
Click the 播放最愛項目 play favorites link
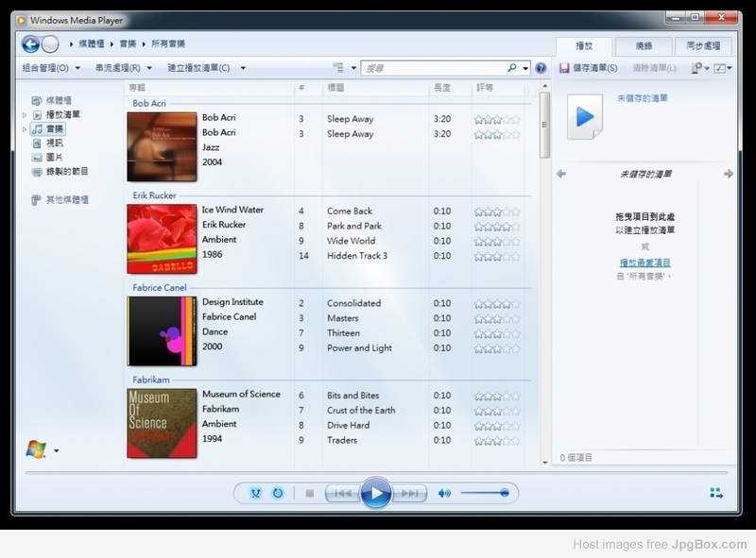pos(644,262)
